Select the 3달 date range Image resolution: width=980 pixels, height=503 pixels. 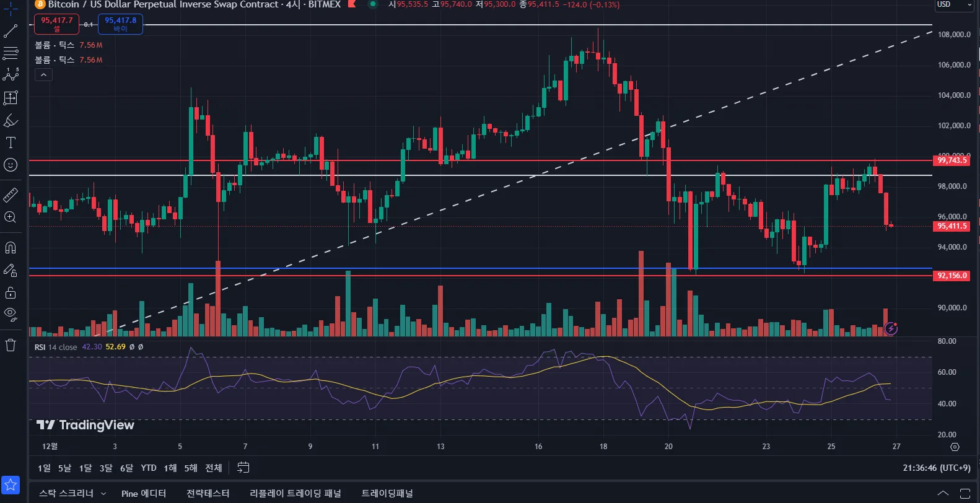coord(106,468)
